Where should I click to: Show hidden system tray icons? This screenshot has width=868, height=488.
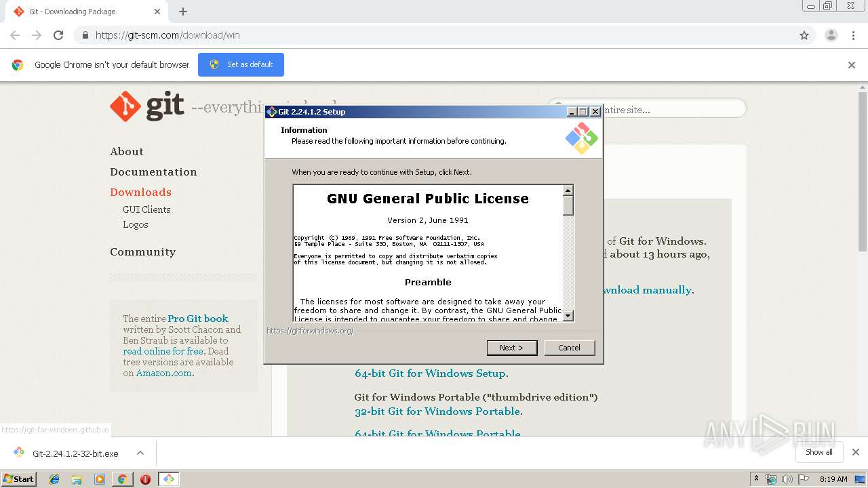(756, 479)
